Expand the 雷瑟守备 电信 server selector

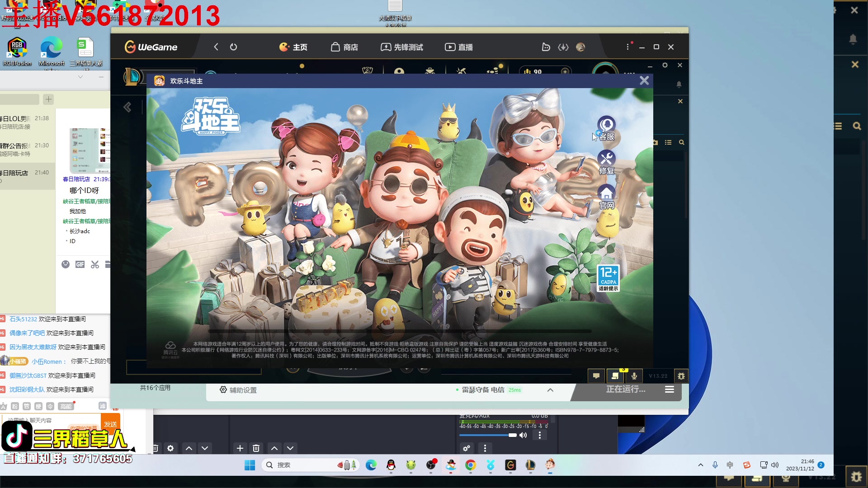tap(550, 390)
